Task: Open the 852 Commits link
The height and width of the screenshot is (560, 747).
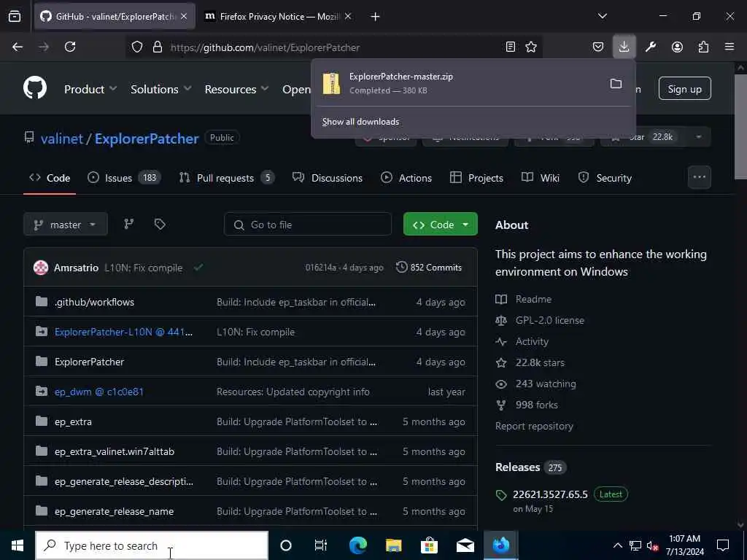Action: coord(429,268)
